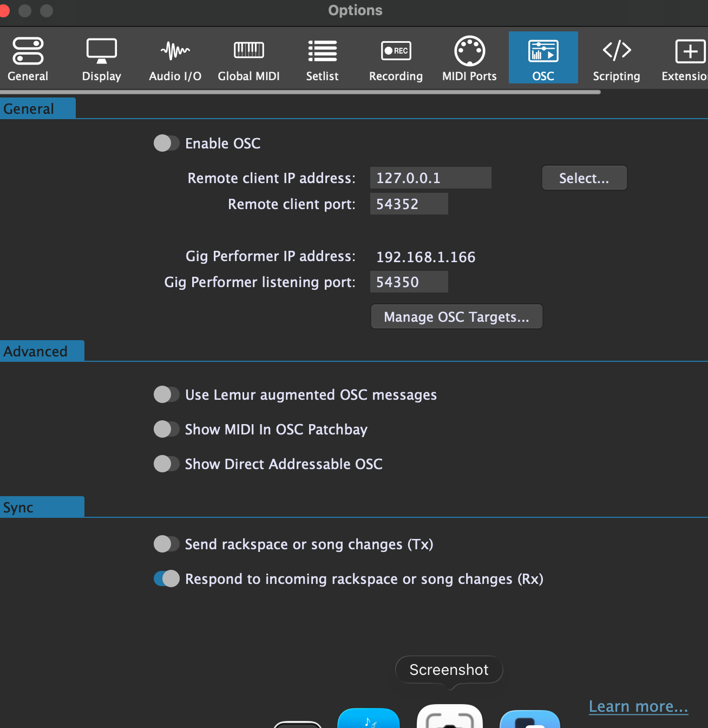Viewport: 708px width, 728px height.
Task: Open the Recording options icon
Action: tap(396, 51)
